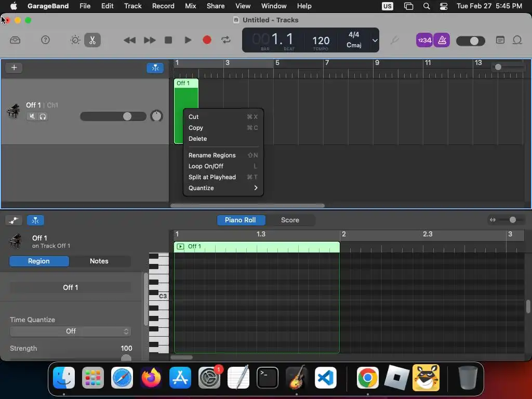Choose Copy from the context menu

223,128
